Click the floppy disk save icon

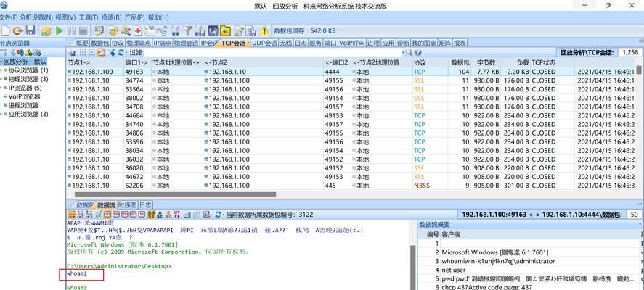click(x=30, y=30)
